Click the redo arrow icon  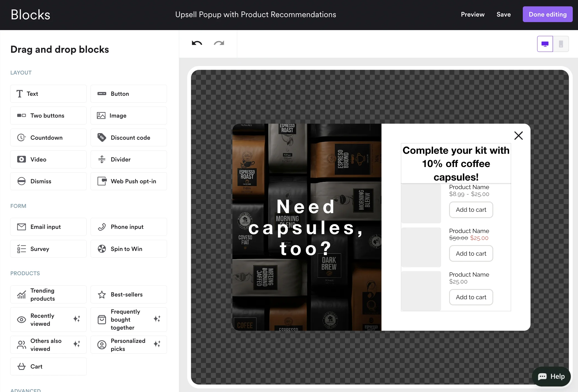coord(219,43)
